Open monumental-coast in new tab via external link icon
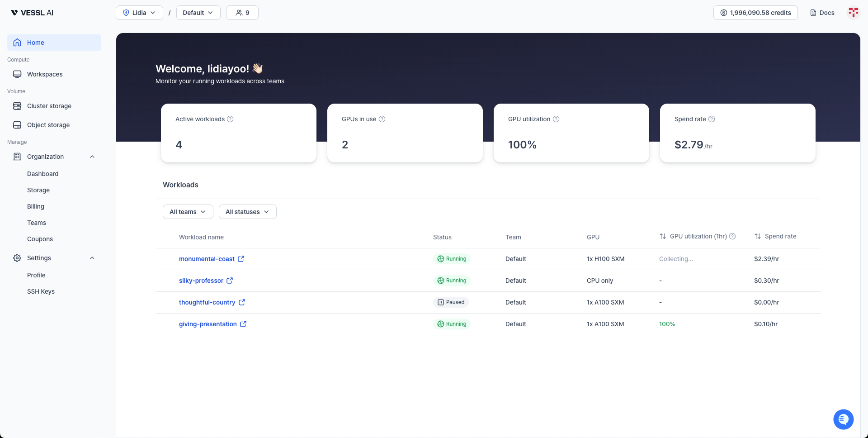 click(x=241, y=259)
